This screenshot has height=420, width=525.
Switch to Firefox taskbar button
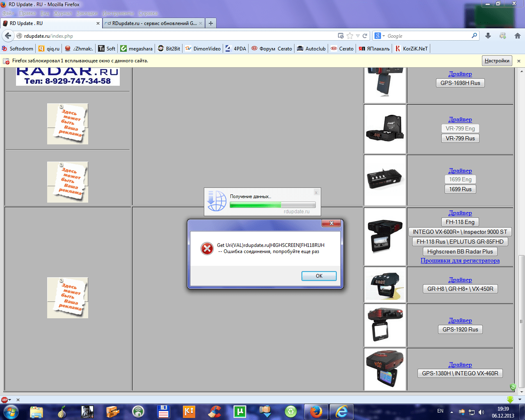click(316, 411)
